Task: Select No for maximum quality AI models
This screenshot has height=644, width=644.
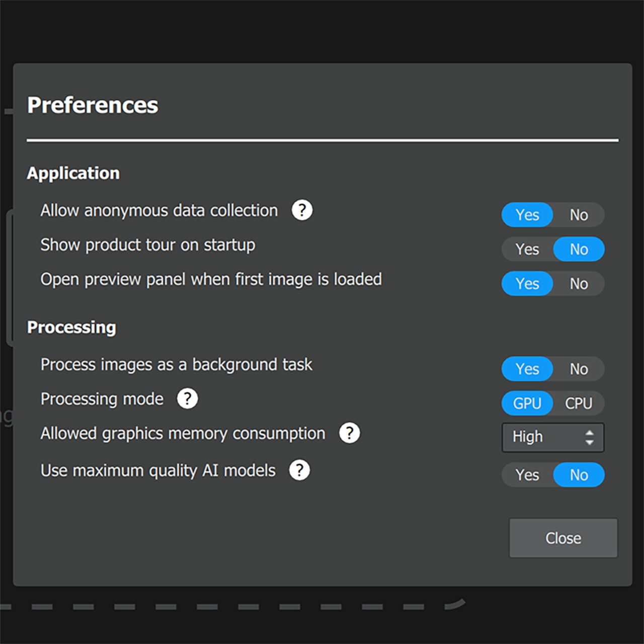Action: (x=579, y=475)
